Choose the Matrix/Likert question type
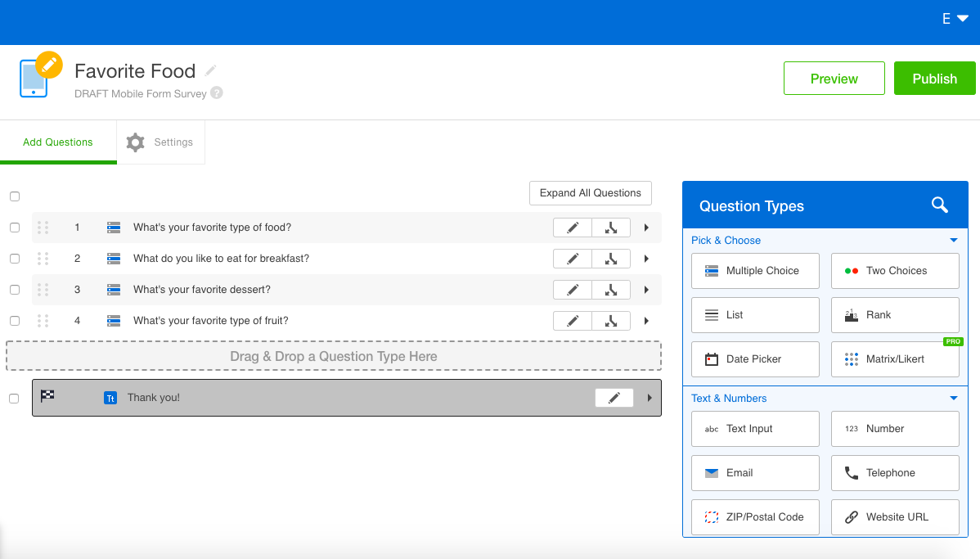This screenshot has height=559, width=980. tap(895, 359)
